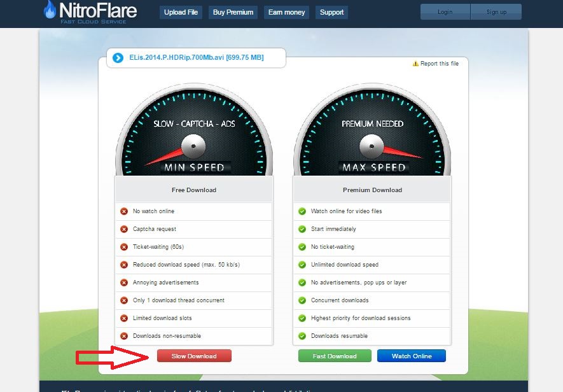The height and width of the screenshot is (392, 563).
Task: Start the red Slow Download
Action: click(194, 356)
